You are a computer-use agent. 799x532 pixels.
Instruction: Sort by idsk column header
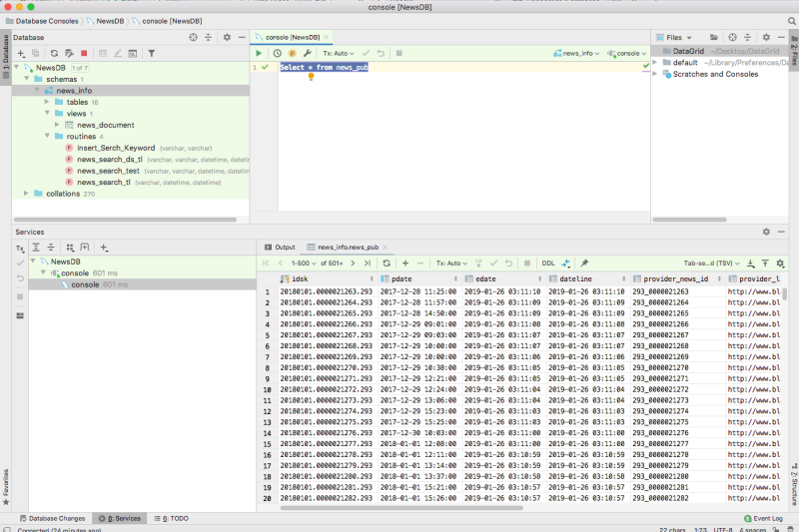click(328, 278)
